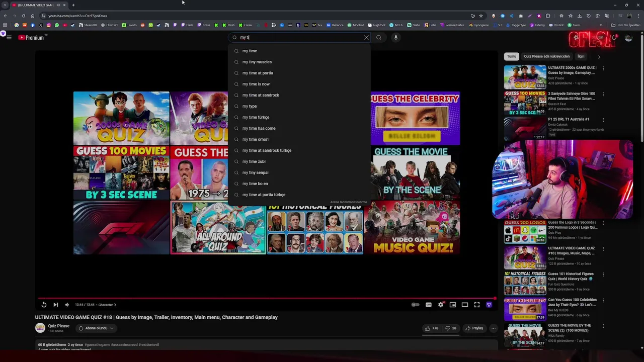This screenshot has width=644, height=362.
Task: Like the video (778 likes)
Action: pyautogui.click(x=432, y=328)
